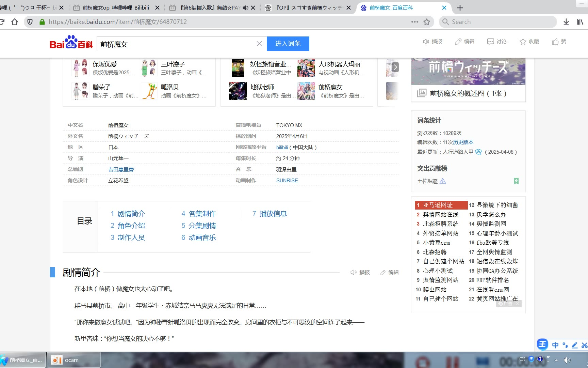Switch to the 前桥魔女op Bilibili tab
588x368 pixels.
point(116,8)
